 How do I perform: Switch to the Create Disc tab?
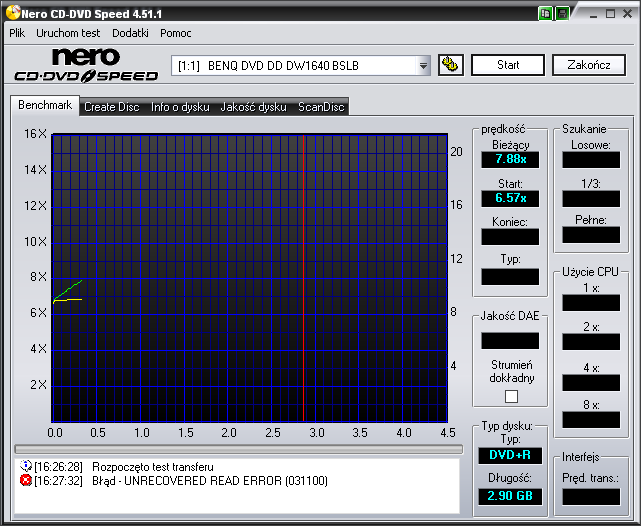pos(112,107)
